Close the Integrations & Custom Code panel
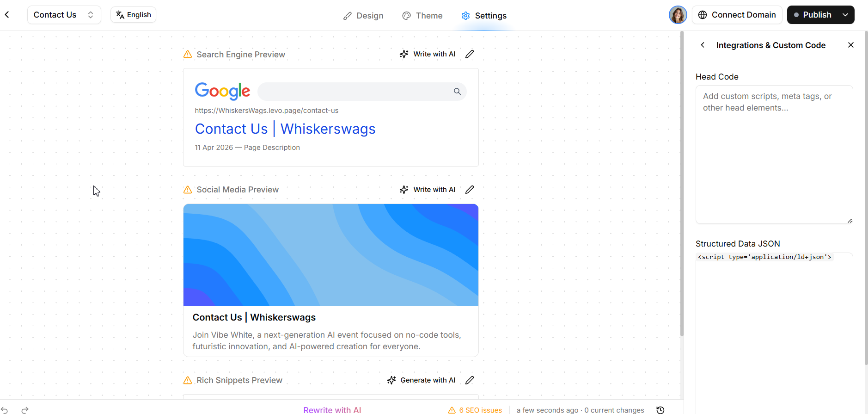The image size is (868, 414). tap(851, 45)
